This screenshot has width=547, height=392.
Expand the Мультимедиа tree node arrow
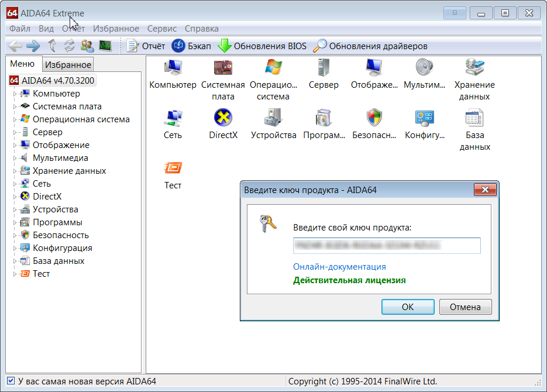point(15,159)
